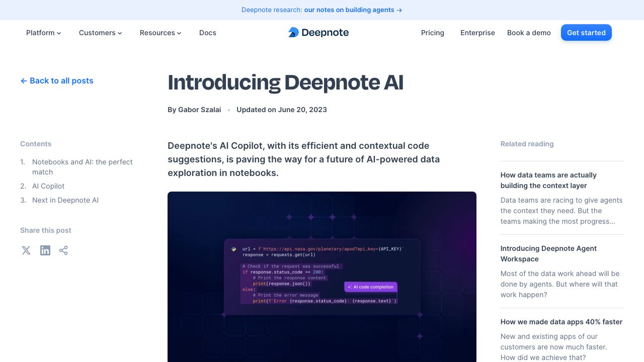Click author name Gabor Szalai

[200, 110]
